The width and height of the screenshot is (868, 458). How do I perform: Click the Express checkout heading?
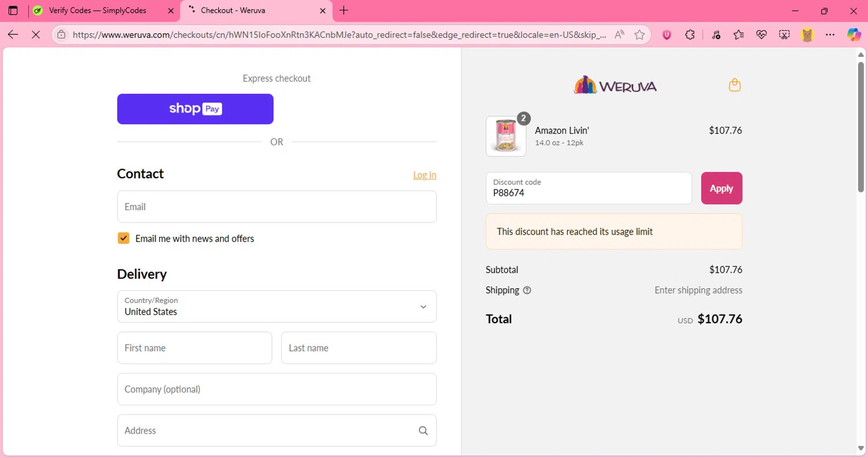tap(277, 78)
